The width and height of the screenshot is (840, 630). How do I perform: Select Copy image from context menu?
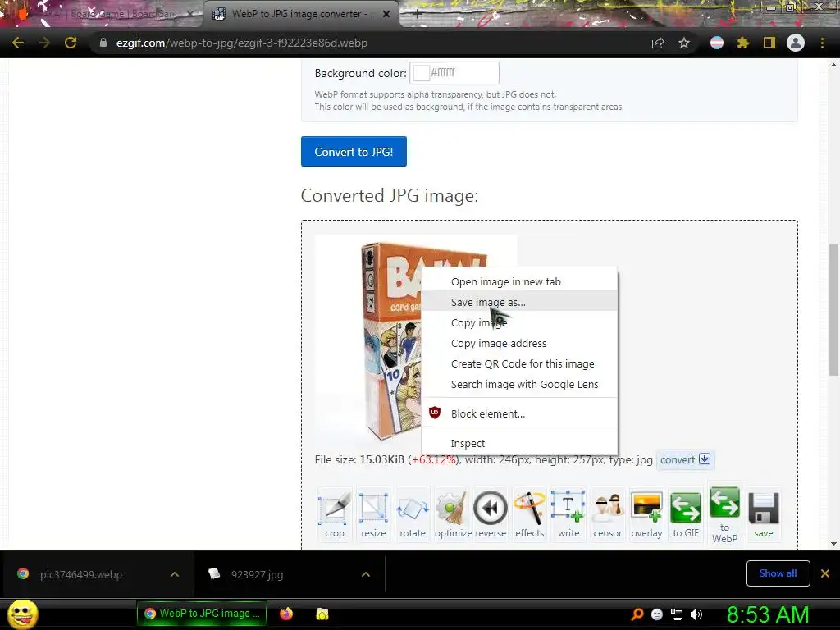click(x=519, y=322)
